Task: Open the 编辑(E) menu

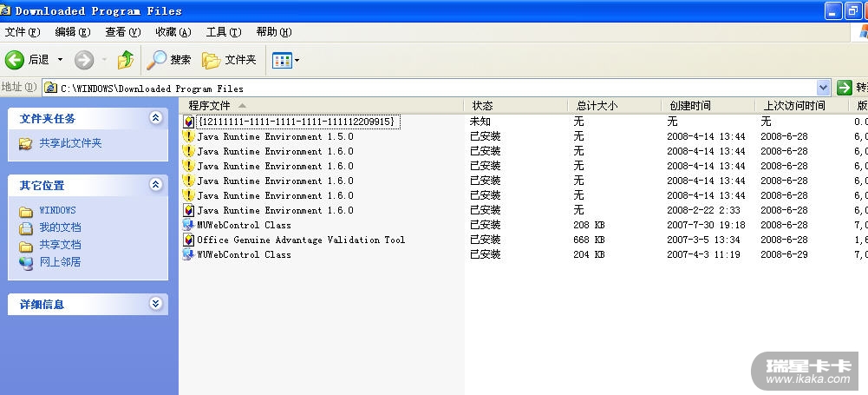Action: point(73,32)
